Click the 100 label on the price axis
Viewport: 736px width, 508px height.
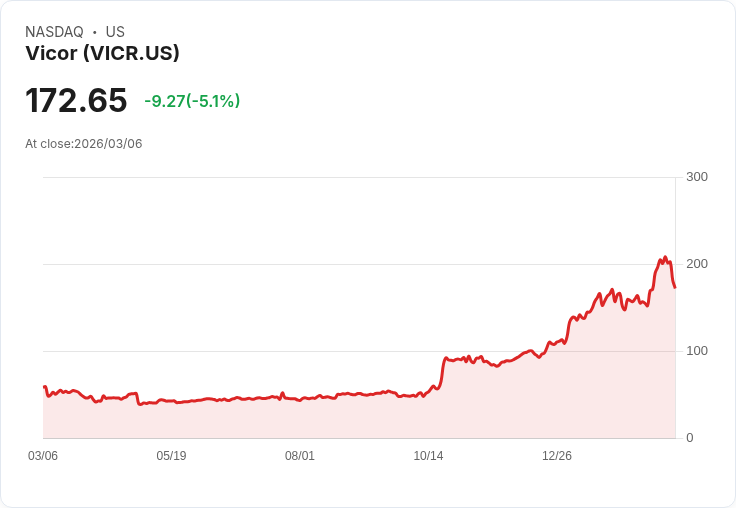point(697,351)
